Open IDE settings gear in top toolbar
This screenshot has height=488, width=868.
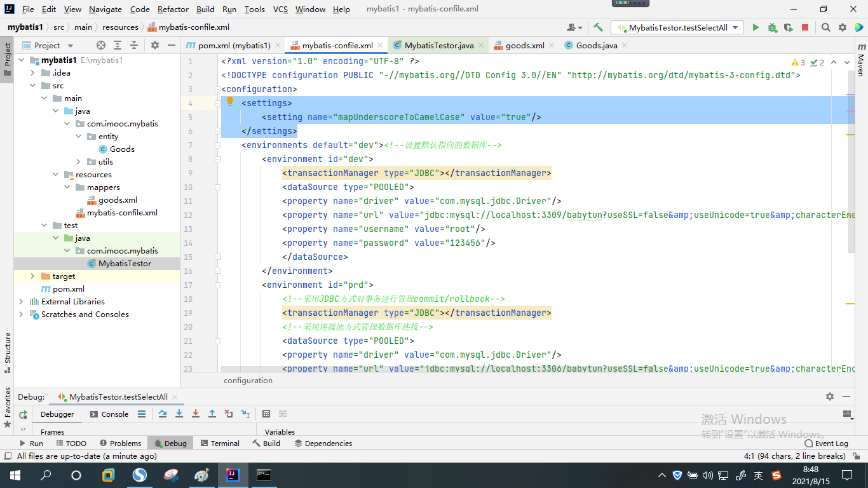coord(843,27)
